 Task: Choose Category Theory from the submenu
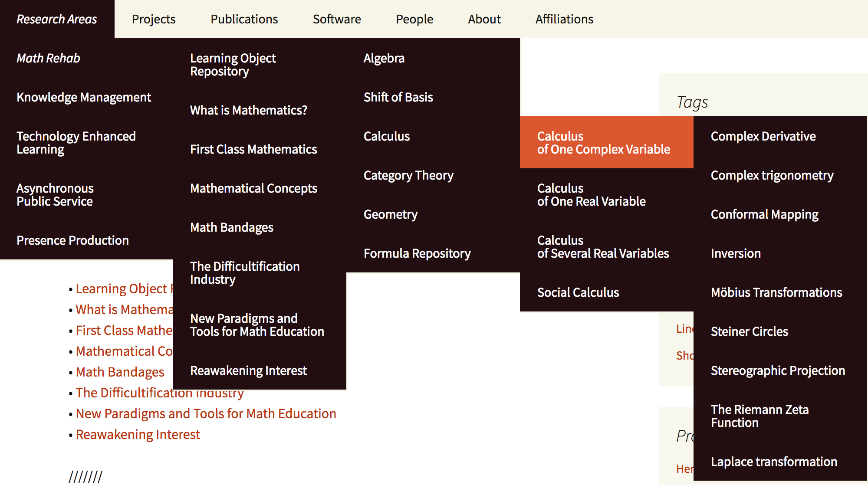click(408, 175)
